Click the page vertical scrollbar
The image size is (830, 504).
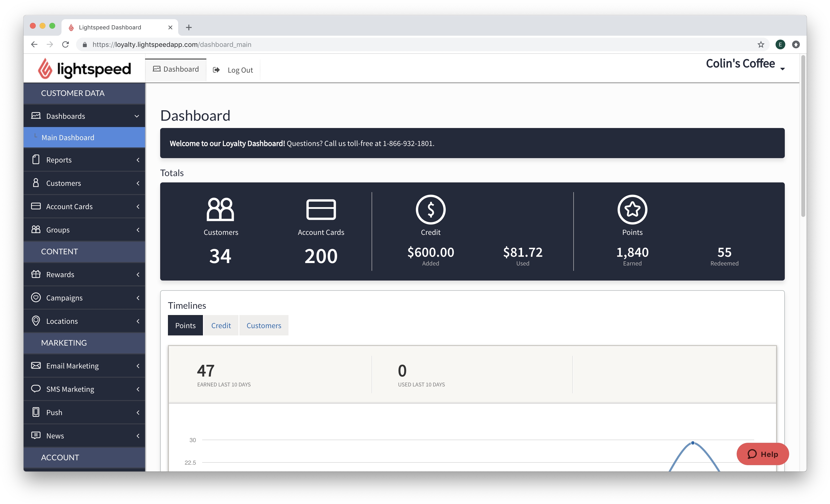(803, 136)
